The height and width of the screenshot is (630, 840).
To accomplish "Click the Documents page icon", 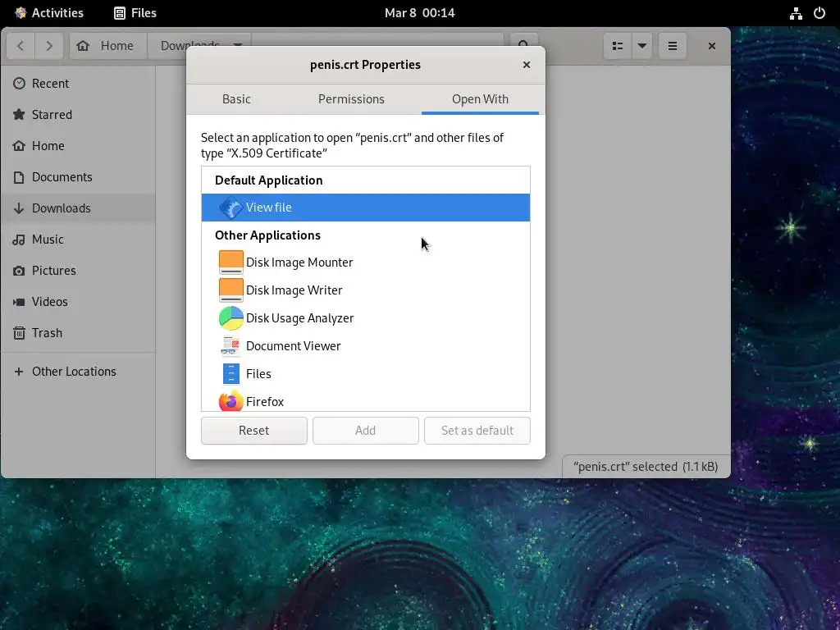I will click(x=19, y=177).
